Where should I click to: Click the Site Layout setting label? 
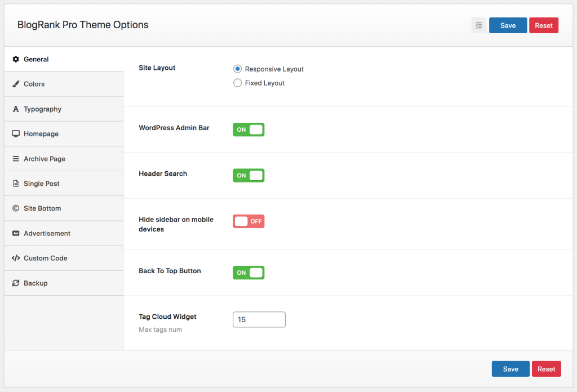pos(157,68)
